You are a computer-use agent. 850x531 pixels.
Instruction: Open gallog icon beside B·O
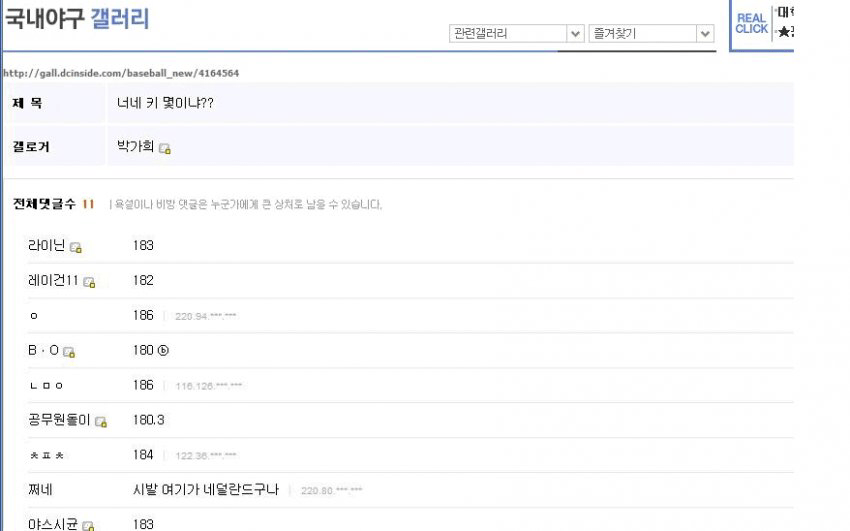coord(69,352)
